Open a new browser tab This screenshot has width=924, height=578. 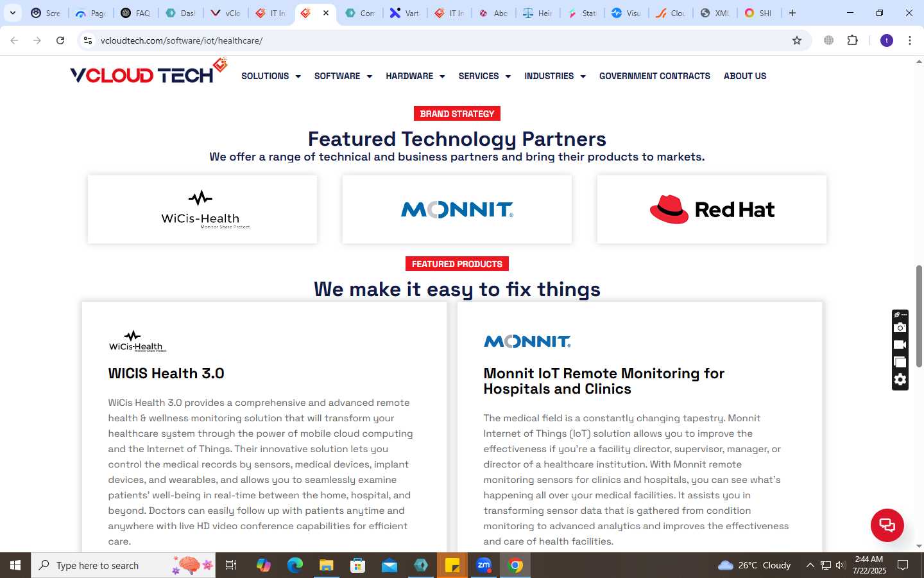pos(792,13)
